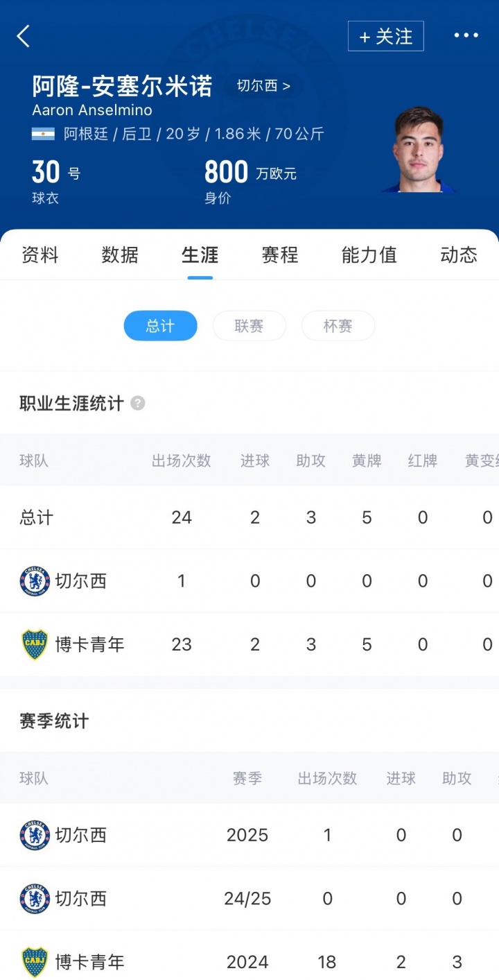The height and width of the screenshot is (980, 499).
Task: Tap the back arrow icon
Action: click(24, 36)
